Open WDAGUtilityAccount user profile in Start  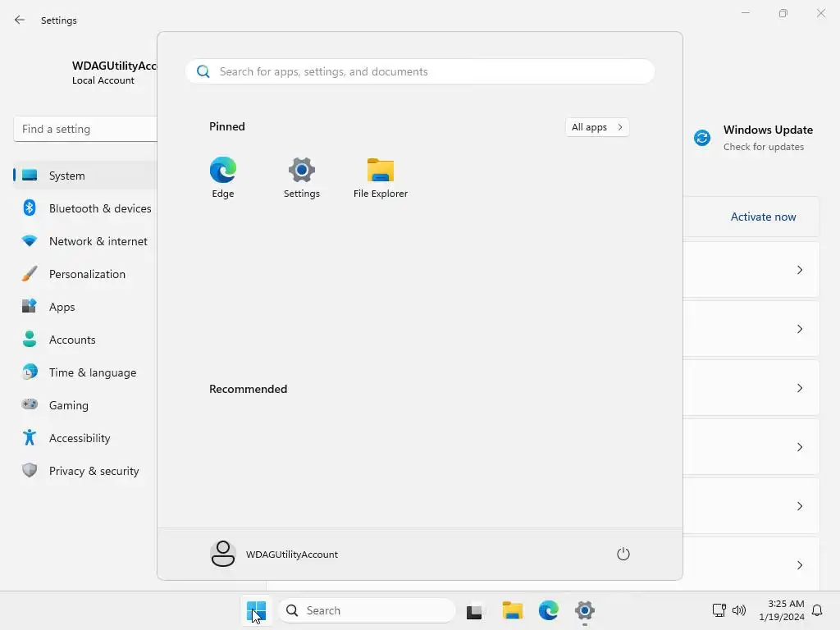pos(274,554)
